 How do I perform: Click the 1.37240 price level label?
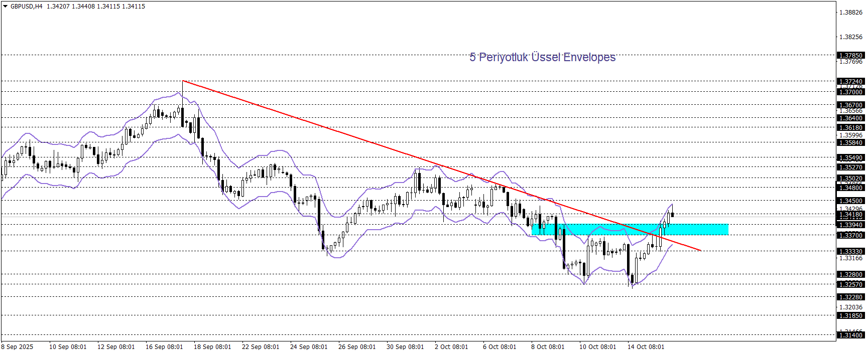[x=850, y=81]
